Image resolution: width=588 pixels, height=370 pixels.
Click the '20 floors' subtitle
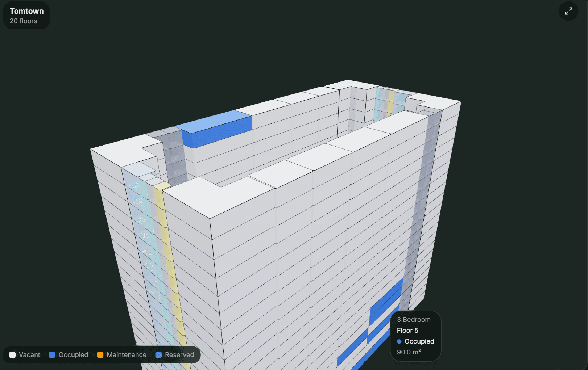(23, 21)
